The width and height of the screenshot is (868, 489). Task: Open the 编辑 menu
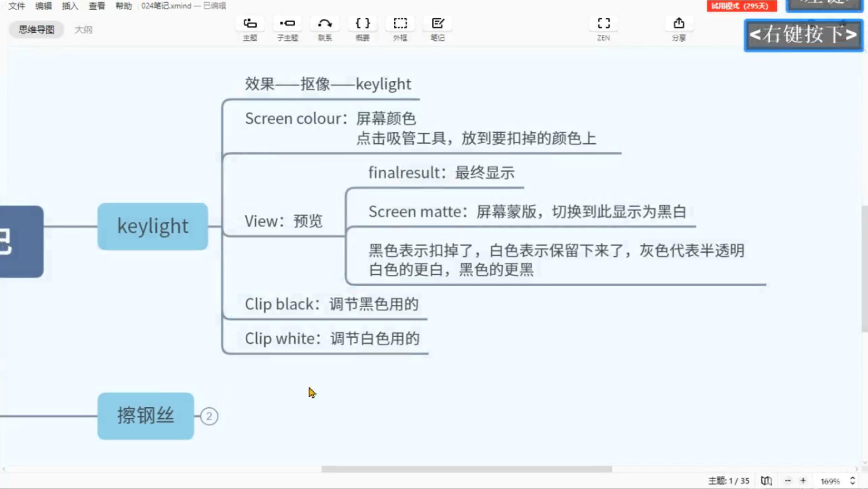tap(44, 5)
